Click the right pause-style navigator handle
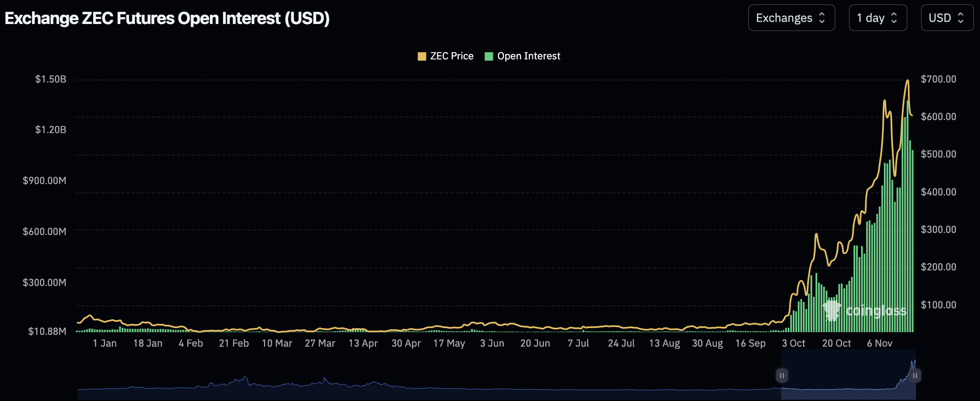The height and width of the screenshot is (401, 980). pyautogui.click(x=914, y=375)
